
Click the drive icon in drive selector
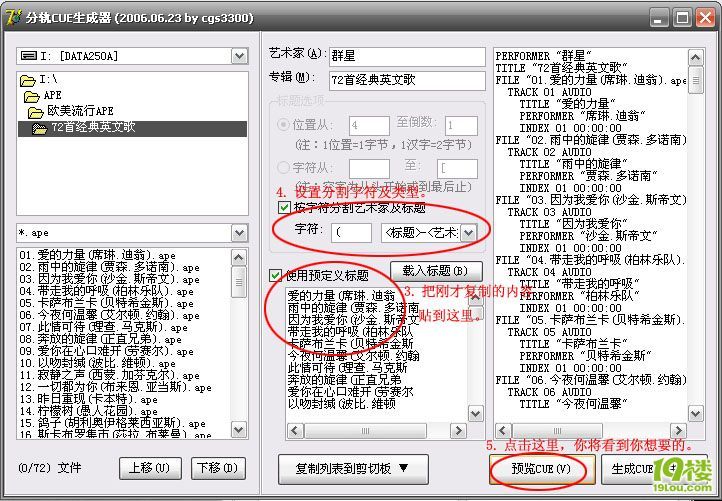[29, 56]
